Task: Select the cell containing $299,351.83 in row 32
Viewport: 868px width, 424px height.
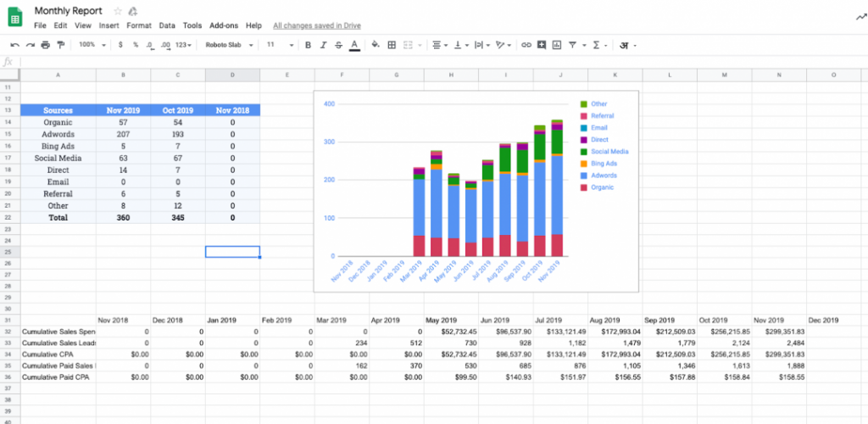Action: [x=779, y=332]
